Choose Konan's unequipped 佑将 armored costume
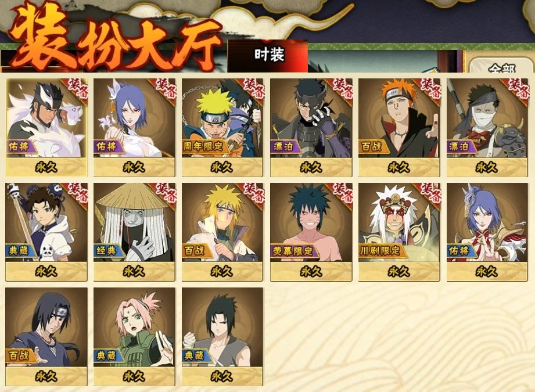Viewport: 535px width, 392px height. point(487,232)
